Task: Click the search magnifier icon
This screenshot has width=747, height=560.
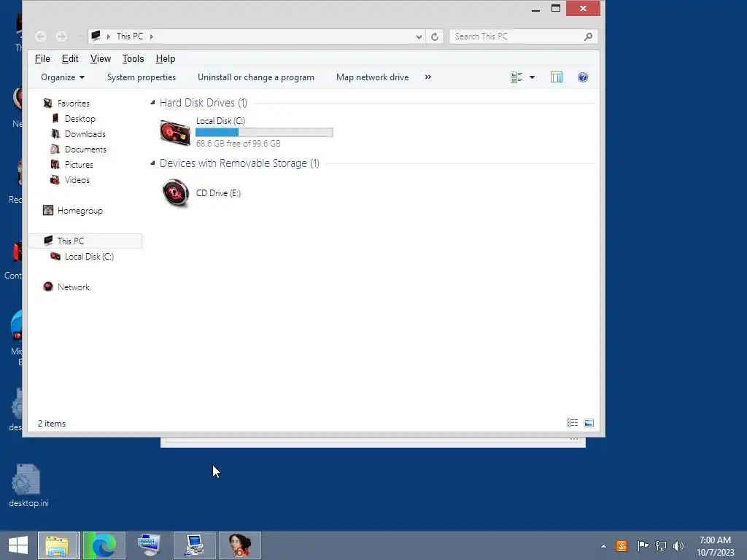Action: click(589, 36)
